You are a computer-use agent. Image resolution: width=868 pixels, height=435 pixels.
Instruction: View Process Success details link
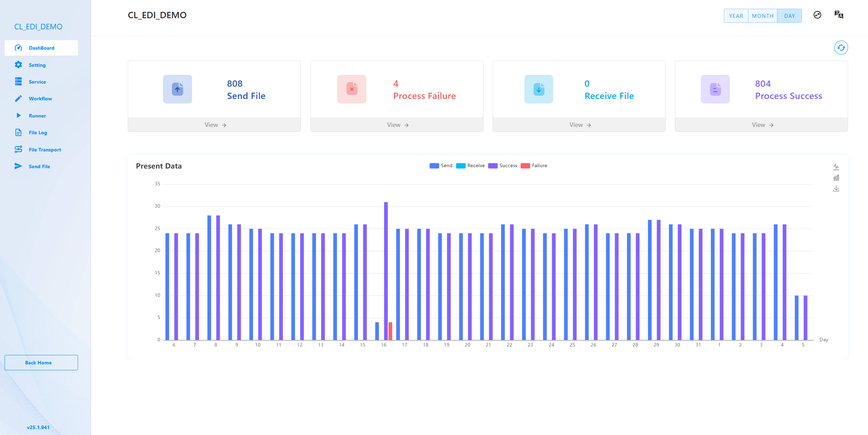tap(762, 125)
